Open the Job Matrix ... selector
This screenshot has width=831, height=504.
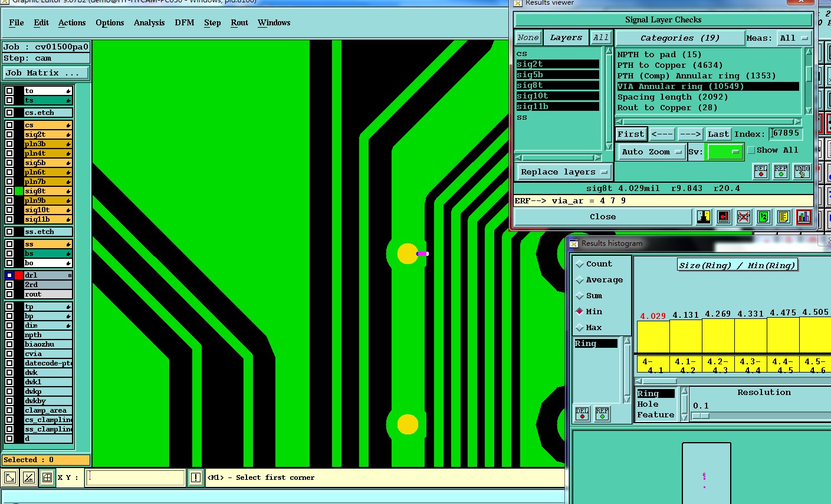coord(46,73)
